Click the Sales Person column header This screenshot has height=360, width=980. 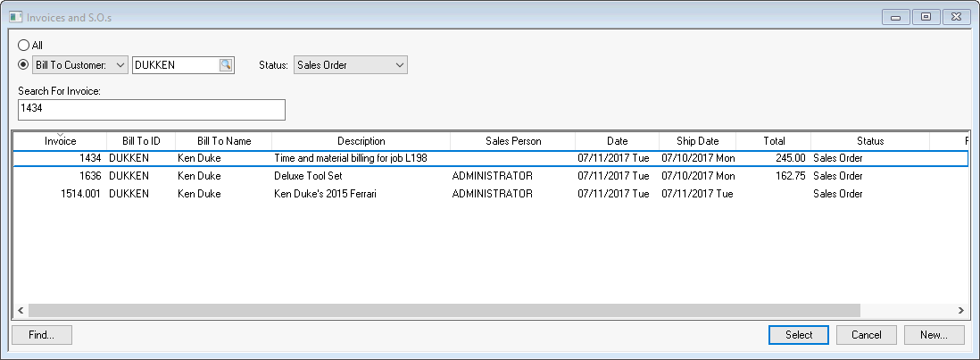point(512,141)
